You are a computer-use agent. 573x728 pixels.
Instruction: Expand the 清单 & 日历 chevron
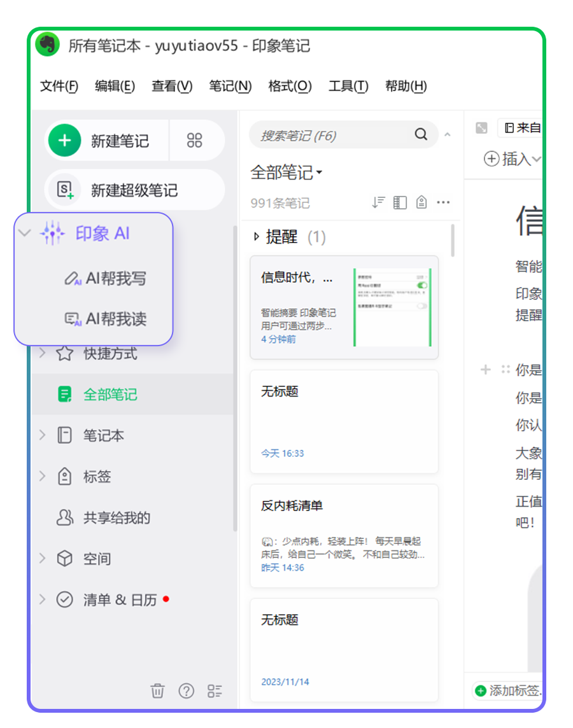pyautogui.click(x=42, y=599)
